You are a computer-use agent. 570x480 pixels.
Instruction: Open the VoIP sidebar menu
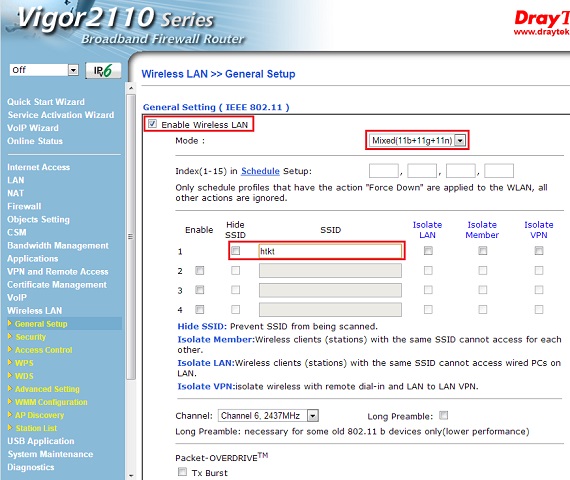[17, 297]
